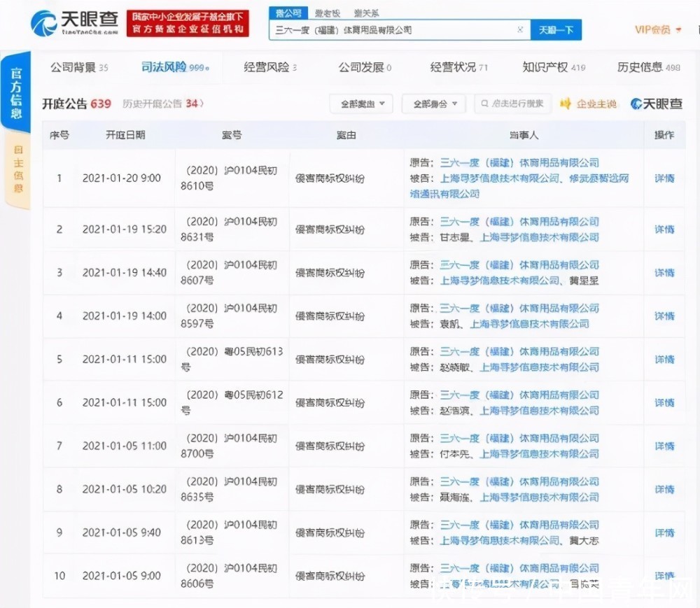Open the 全部案由 filter dropdown
Screen dimensions: 700x608
click(361, 103)
